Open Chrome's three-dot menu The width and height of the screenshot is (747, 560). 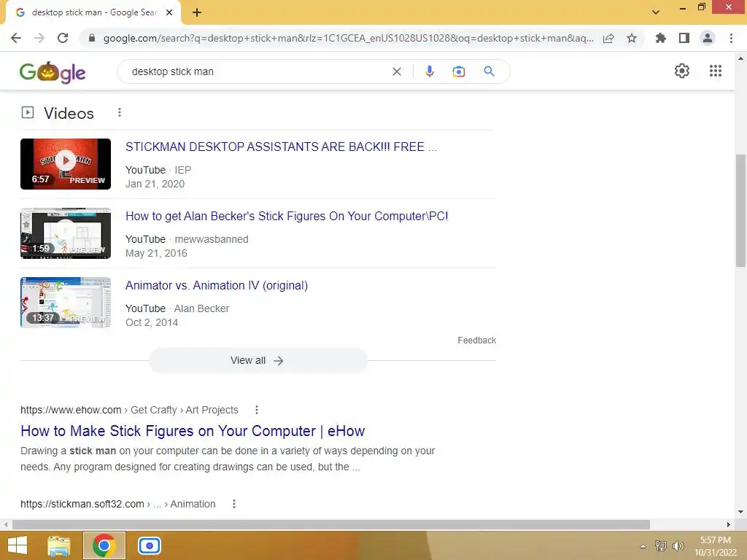(x=731, y=38)
